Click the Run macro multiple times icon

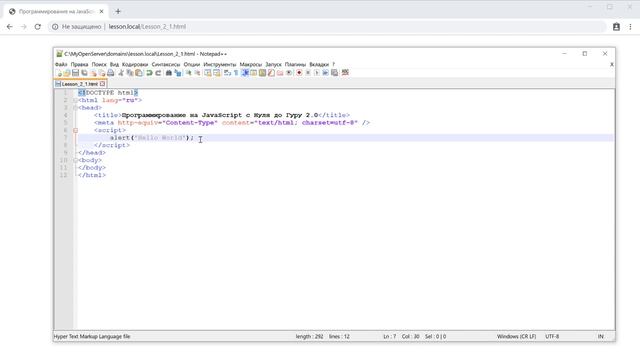[325, 73]
